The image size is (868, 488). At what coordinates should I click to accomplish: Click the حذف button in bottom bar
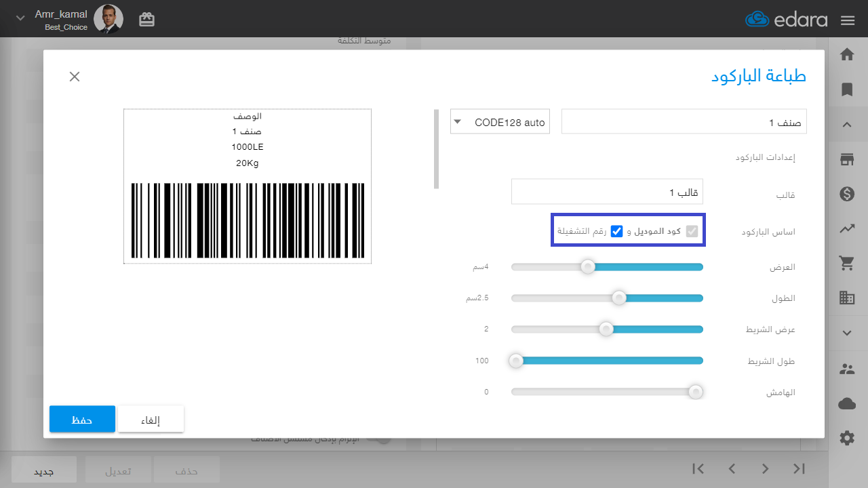[x=186, y=470]
